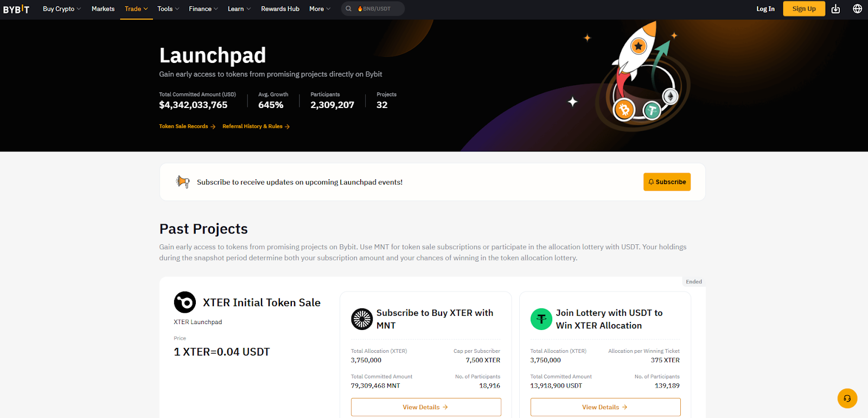The width and height of the screenshot is (868, 418).
Task: Open the Buy Crypto dropdown menu
Action: (62, 9)
